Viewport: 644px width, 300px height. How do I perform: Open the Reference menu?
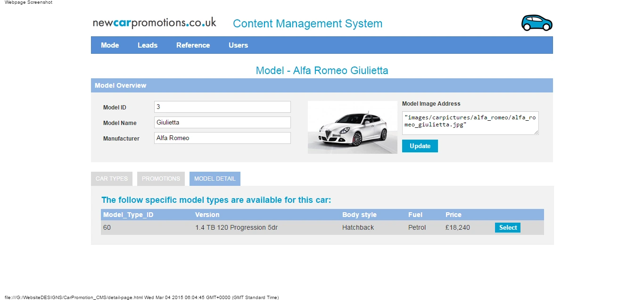193,45
